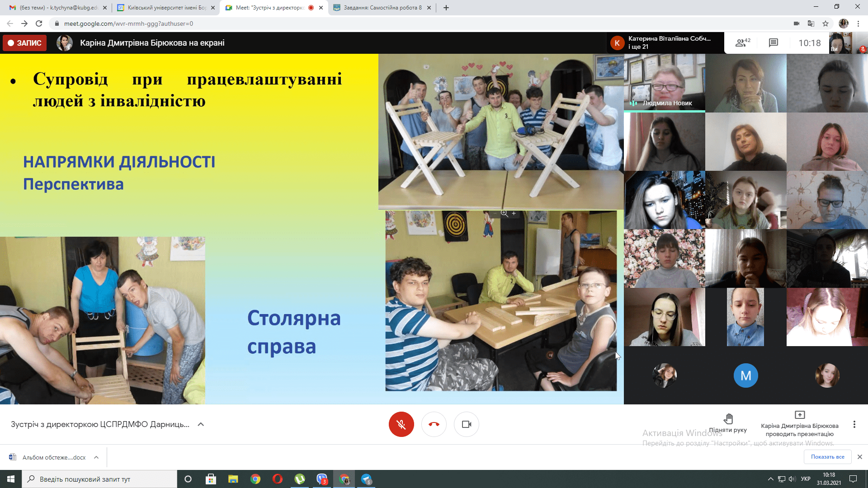Image resolution: width=868 pixels, height=488 pixels.
Task: Click the red ЗАПИС recording indicator
Action: point(25,43)
